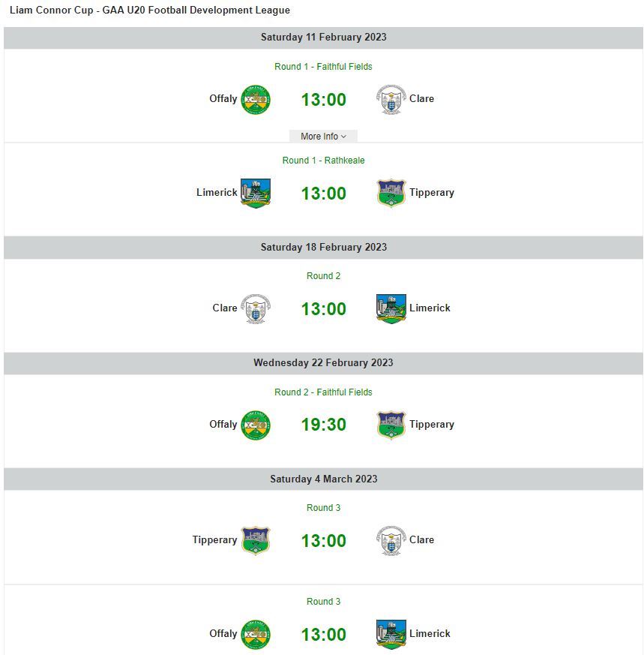Screen dimensions: 644x655
Task: Expand More Info for Offaly v Clare
Action: pyautogui.click(x=323, y=137)
